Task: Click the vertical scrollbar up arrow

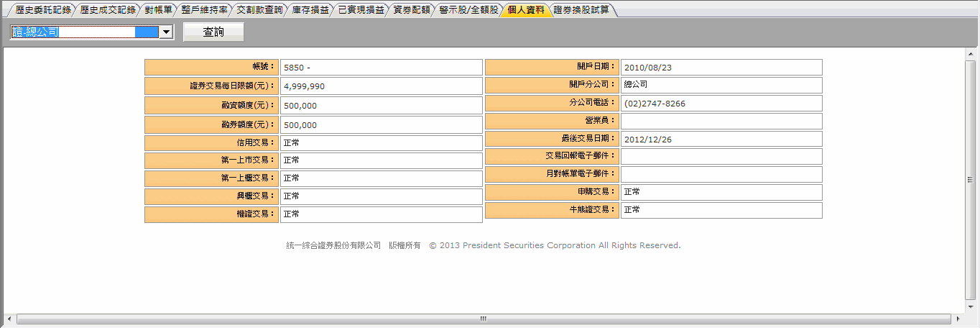Action: (970, 55)
